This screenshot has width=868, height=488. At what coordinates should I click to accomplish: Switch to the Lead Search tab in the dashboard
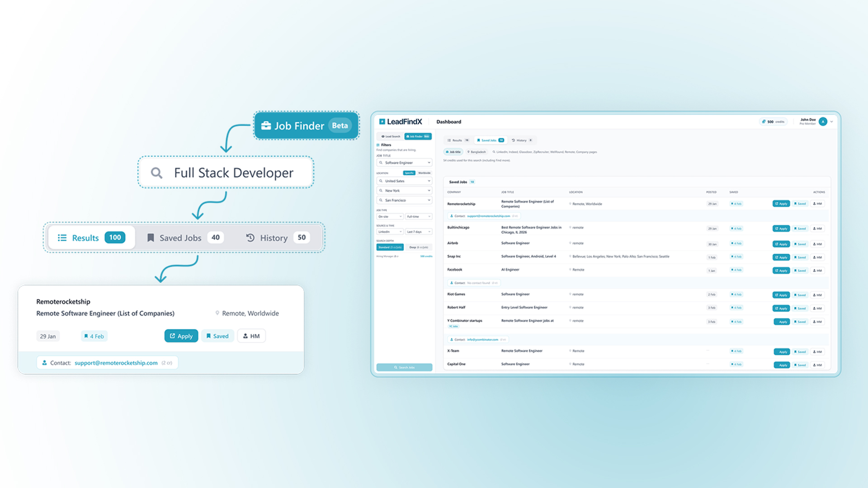click(x=391, y=136)
